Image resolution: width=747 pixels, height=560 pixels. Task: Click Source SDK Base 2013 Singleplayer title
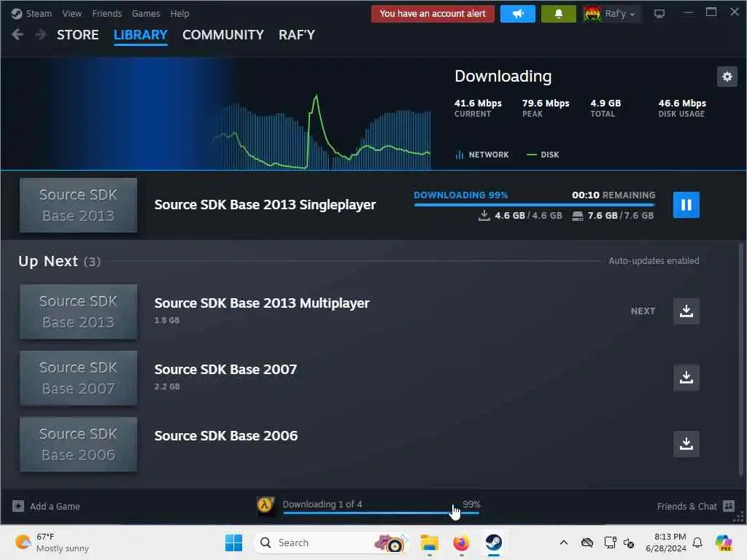click(x=265, y=204)
